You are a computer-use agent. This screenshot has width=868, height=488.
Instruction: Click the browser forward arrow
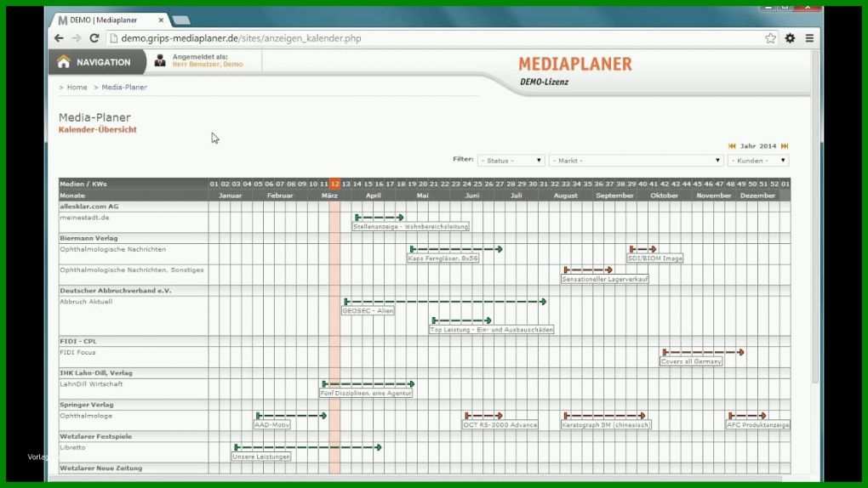pyautogui.click(x=77, y=38)
